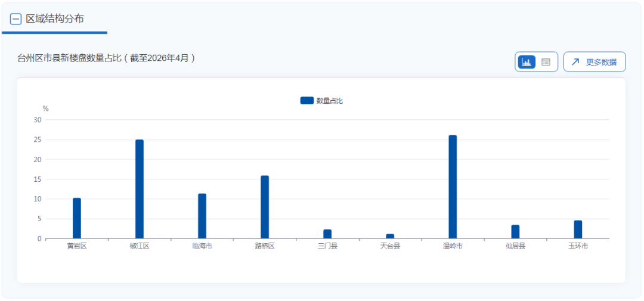644x301 pixels.
Task: Click the 路桥区 data bar
Action: click(265, 207)
